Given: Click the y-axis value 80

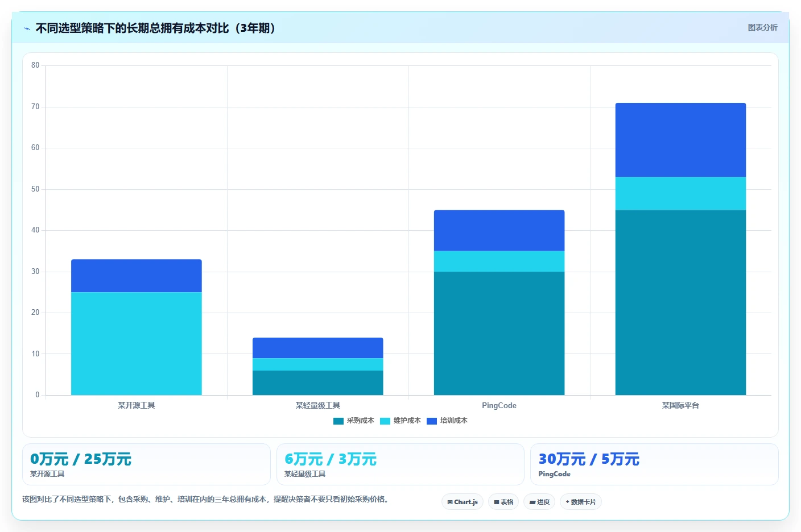Looking at the screenshot, I should [x=35, y=65].
